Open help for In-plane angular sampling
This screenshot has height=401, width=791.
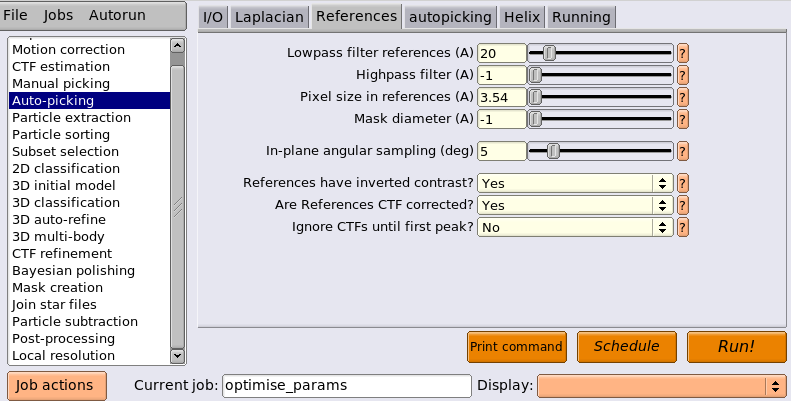pos(683,151)
